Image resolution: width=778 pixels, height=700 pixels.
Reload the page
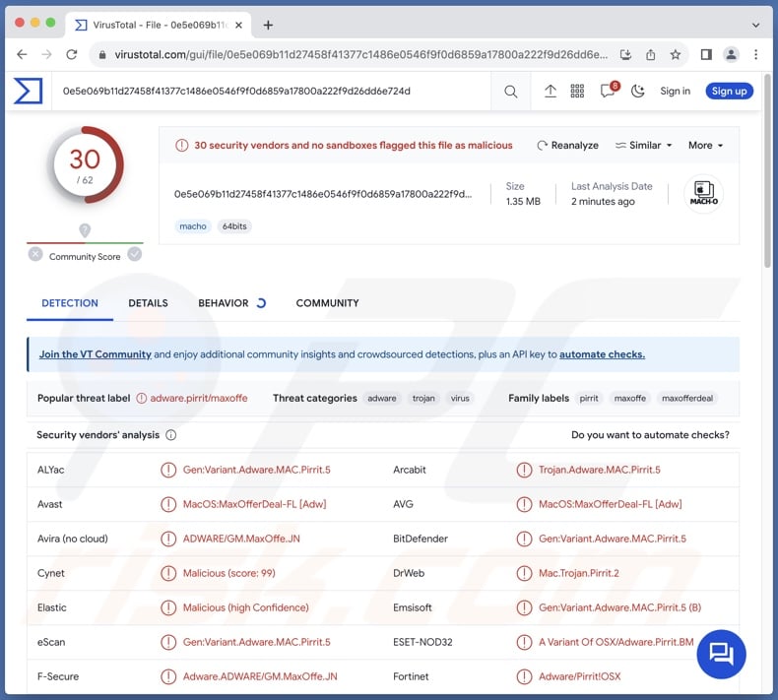click(72, 54)
